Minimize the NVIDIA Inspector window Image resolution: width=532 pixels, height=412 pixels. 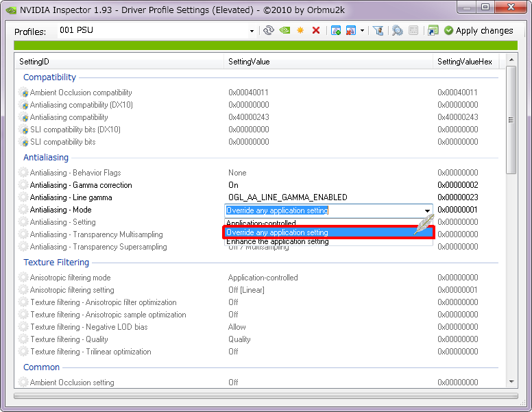(x=467, y=8)
